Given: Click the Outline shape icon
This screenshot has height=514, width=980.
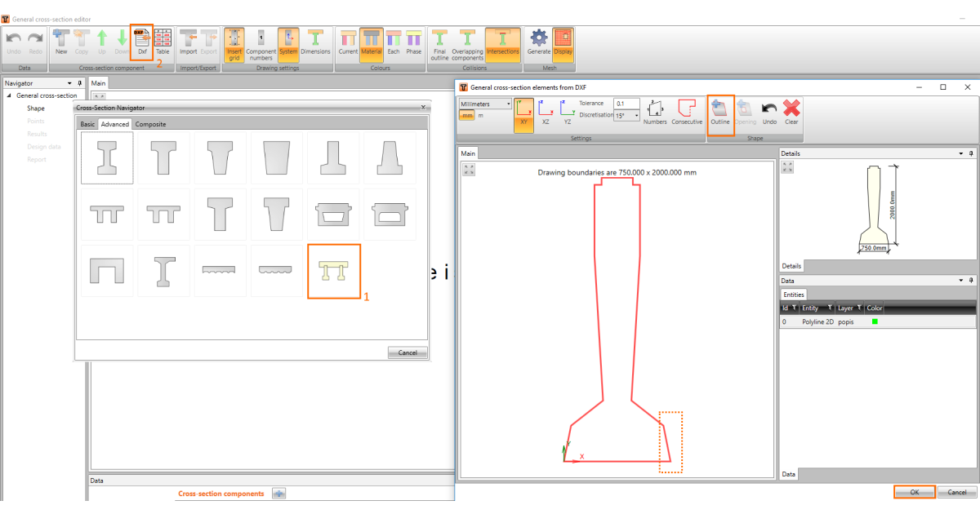Looking at the screenshot, I should pyautogui.click(x=719, y=111).
